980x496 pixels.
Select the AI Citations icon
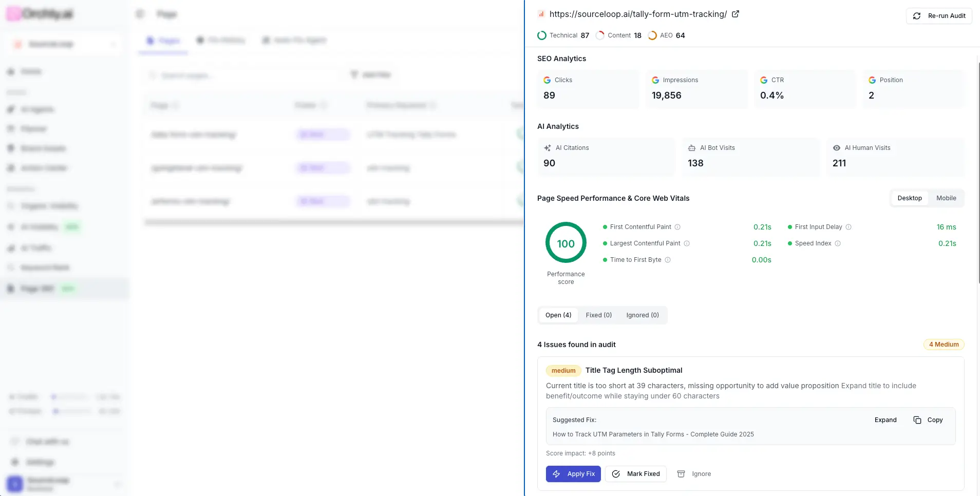(547, 148)
